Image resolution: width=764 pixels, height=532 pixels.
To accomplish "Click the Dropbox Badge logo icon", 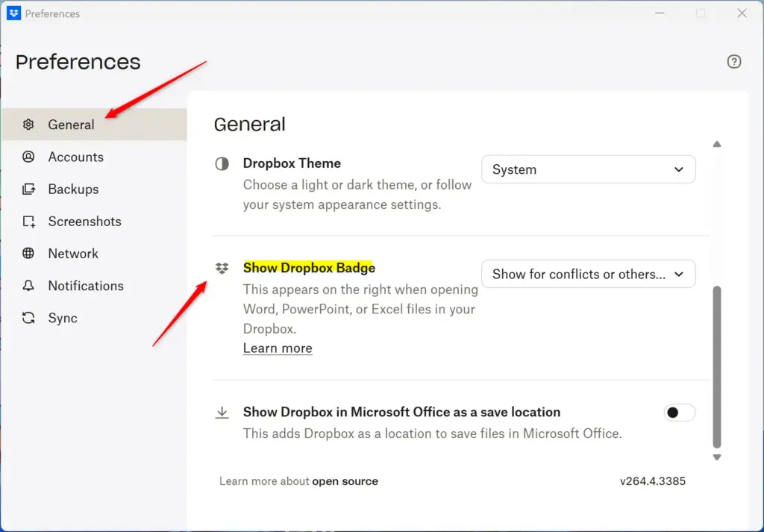I will [x=222, y=268].
